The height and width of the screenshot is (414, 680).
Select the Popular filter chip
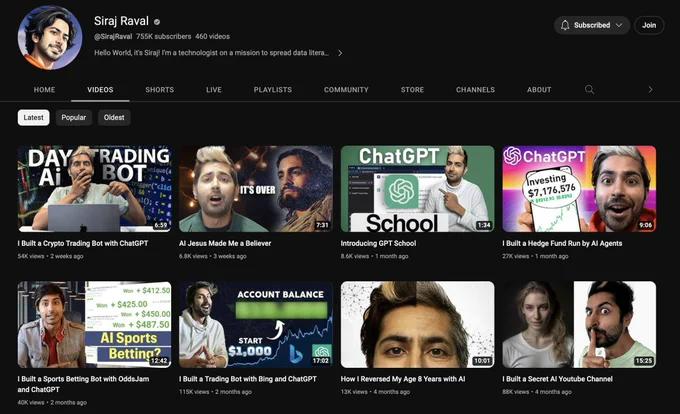tap(74, 118)
